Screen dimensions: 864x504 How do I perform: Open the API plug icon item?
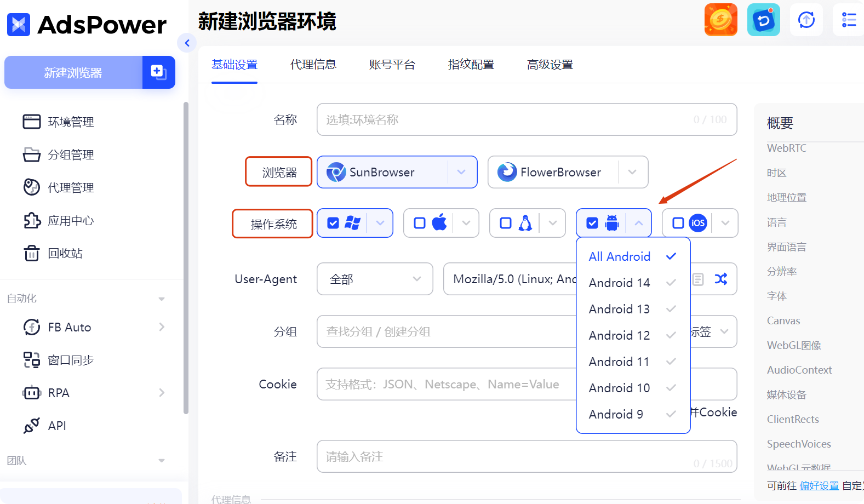[32, 426]
